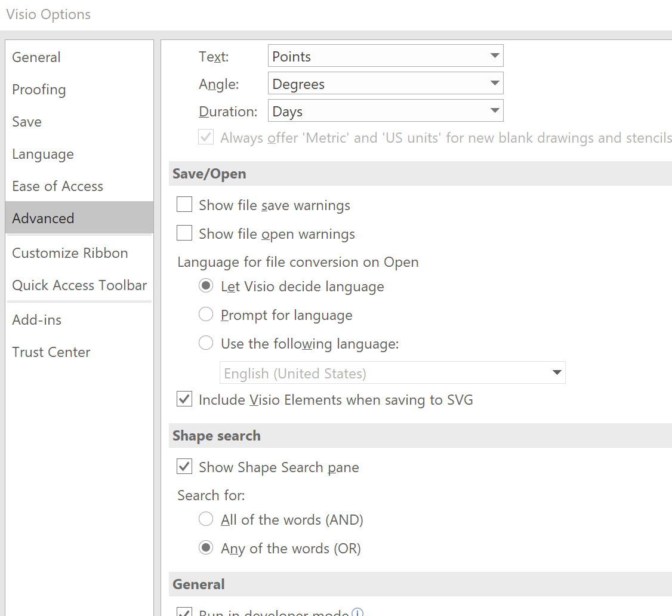The height and width of the screenshot is (616, 672).
Task: Select Quick Access Toolbar category
Action: pyautogui.click(x=79, y=285)
